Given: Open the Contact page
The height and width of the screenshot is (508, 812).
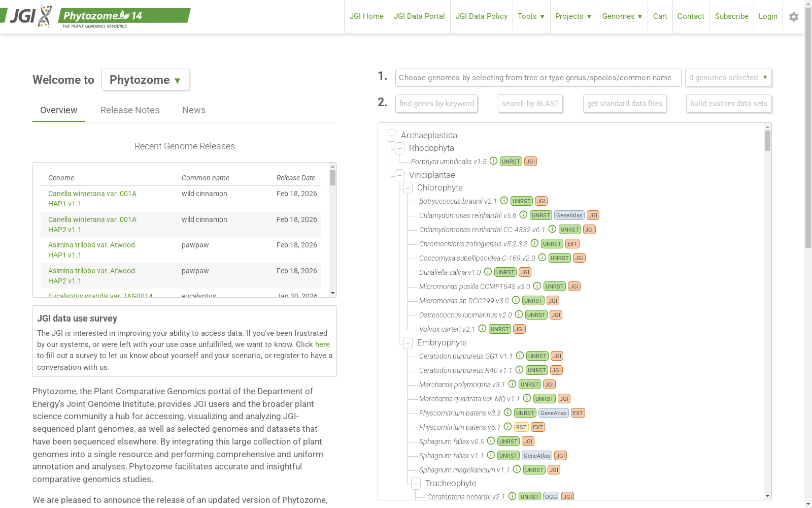Looking at the screenshot, I should (691, 17).
